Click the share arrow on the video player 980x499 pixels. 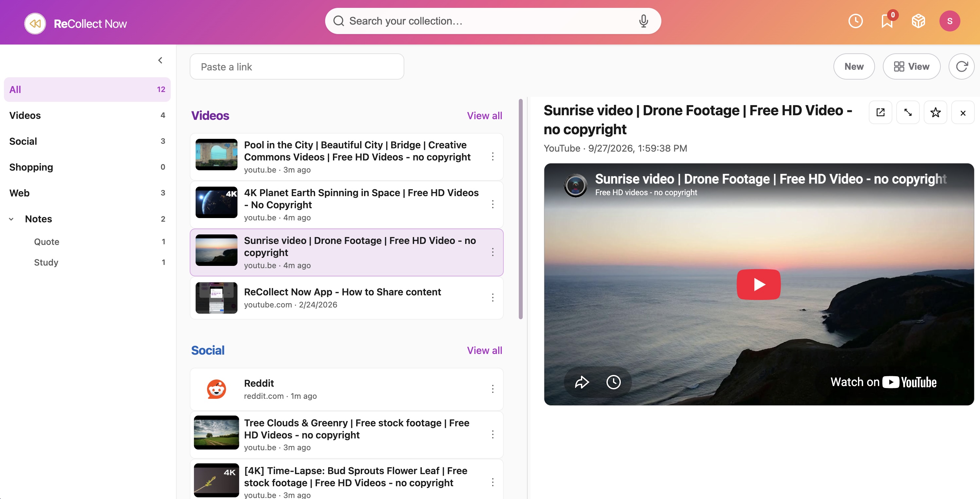click(x=582, y=382)
